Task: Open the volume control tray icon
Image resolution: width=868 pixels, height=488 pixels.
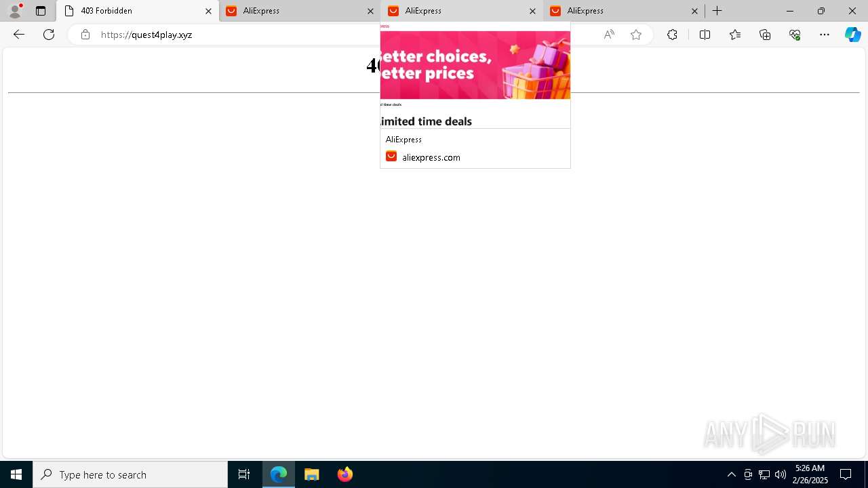Action: (x=781, y=474)
